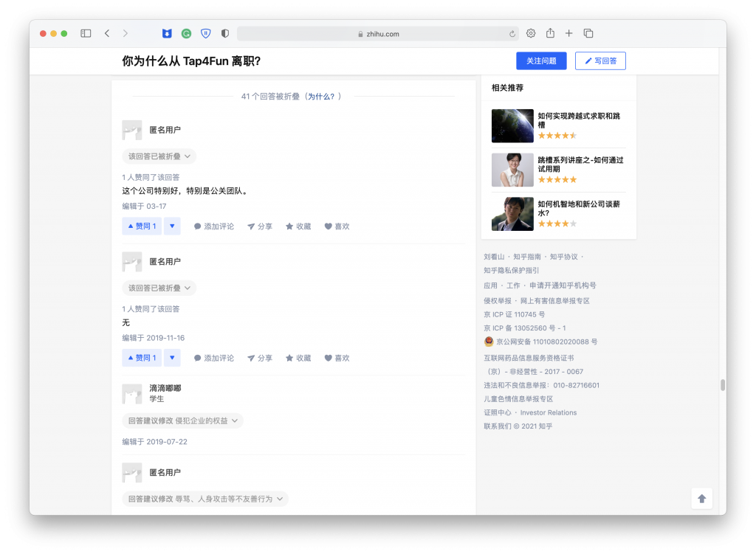Show the tab overview
This screenshot has height=554, width=756.
pyautogui.click(x=588, y=33)
